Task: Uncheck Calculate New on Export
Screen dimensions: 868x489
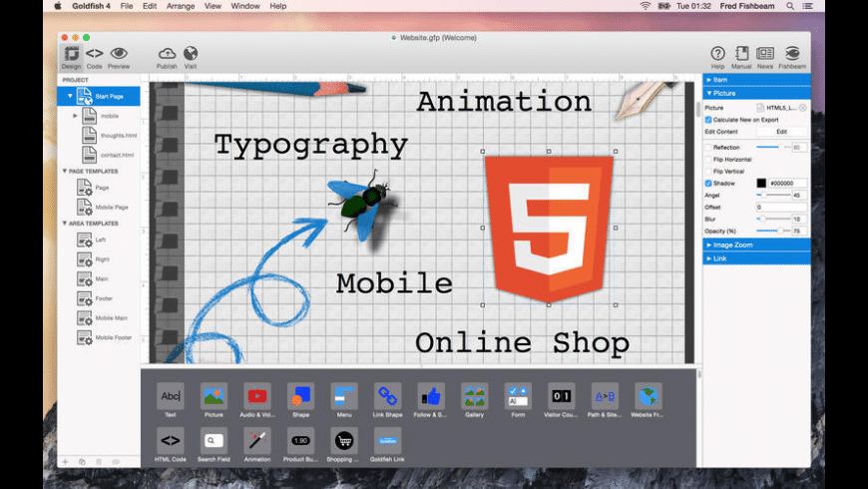Action: [708, 120]
